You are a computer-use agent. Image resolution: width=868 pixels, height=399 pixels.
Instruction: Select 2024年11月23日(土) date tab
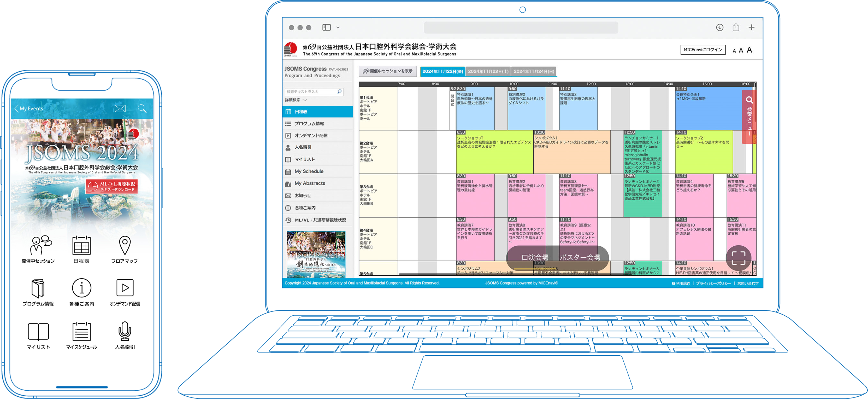coord(488,72)
